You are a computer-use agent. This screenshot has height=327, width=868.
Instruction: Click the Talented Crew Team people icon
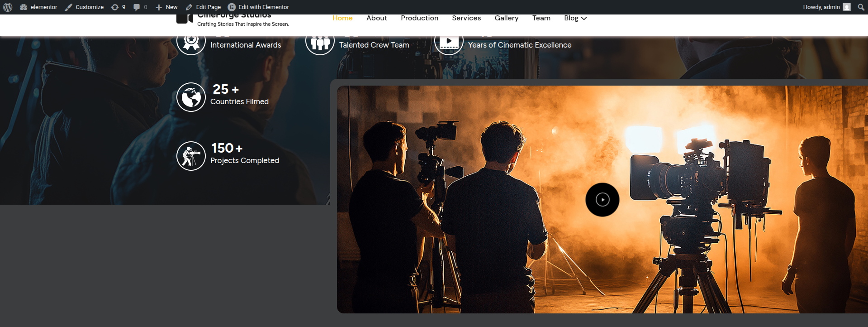(320, 43)
